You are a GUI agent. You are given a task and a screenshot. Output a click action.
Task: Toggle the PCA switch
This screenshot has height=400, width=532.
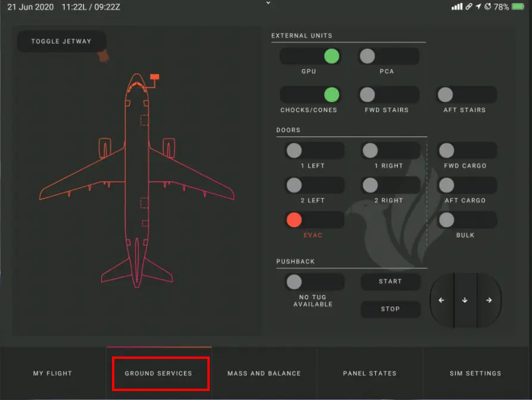point(389,56)
